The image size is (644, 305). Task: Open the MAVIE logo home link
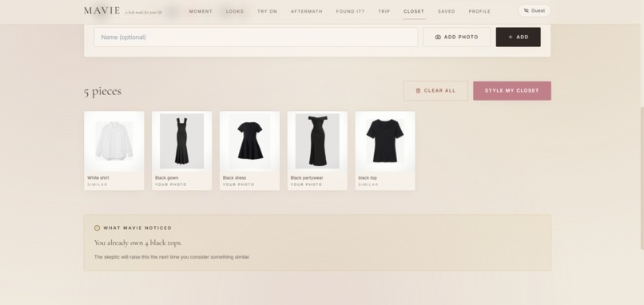tap(101, 10)
